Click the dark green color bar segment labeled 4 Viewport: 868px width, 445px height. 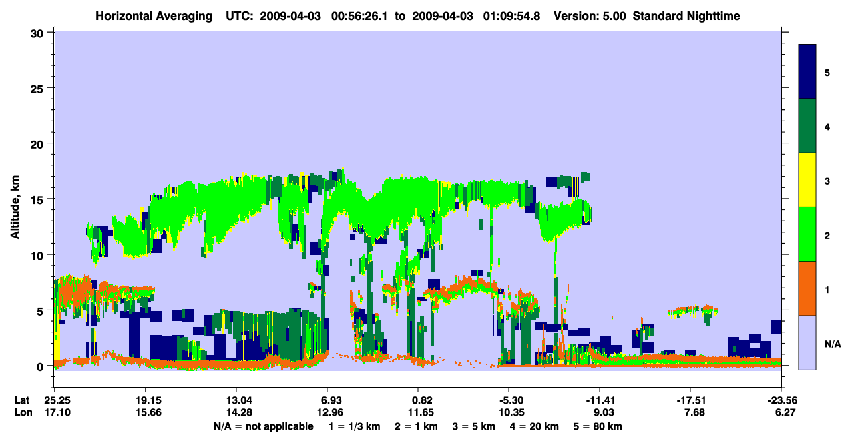coord(807,126)
